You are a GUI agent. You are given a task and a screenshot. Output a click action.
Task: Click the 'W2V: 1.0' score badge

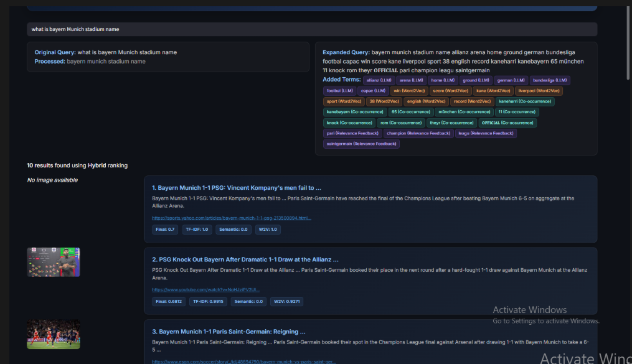click(x=268, y=229)
